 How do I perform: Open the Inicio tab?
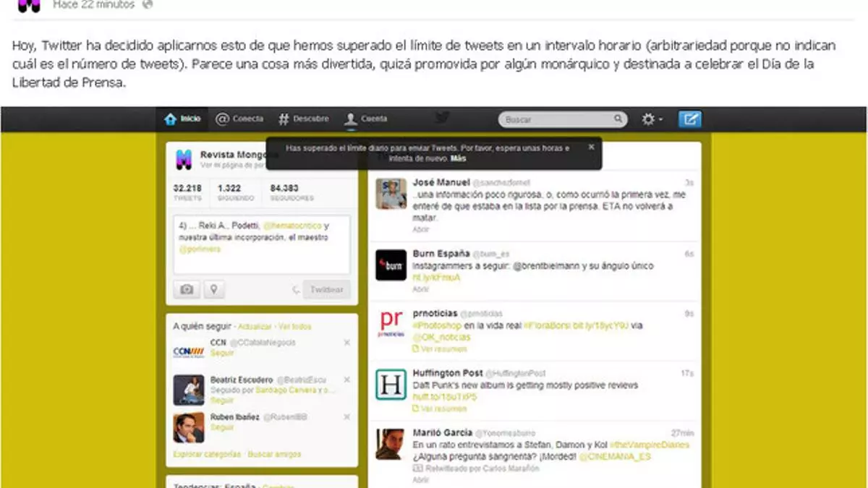[x=182, y=119]
